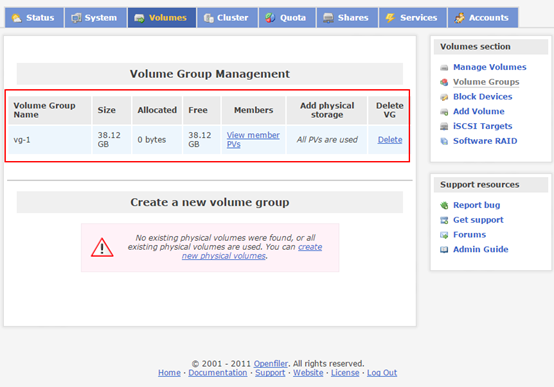
Task: Click the Cluster tab server icon
Action: [x=208, y=18]
